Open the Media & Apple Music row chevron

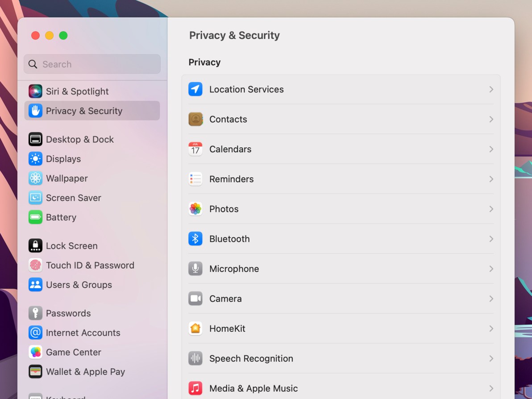[x=491, y=388]
